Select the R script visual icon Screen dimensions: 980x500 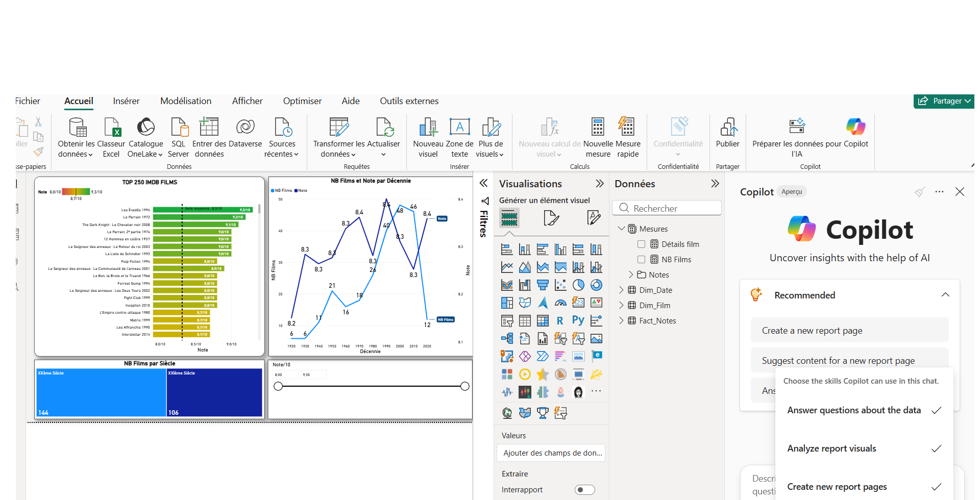pyautogui.click(x=560, y=320)
